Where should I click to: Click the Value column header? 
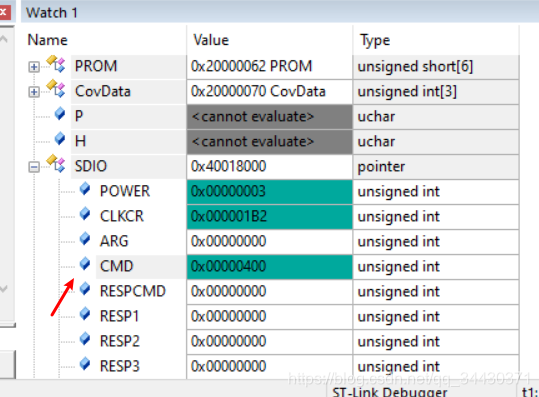[x=211, y=40]
